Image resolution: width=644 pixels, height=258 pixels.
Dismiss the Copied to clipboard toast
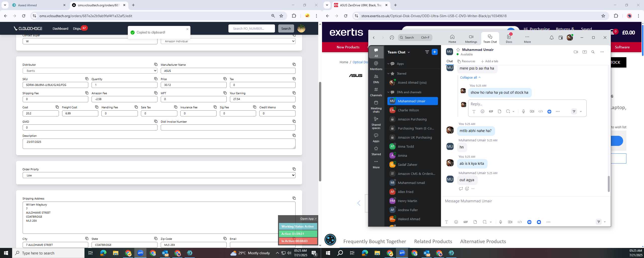pos(187,29)
